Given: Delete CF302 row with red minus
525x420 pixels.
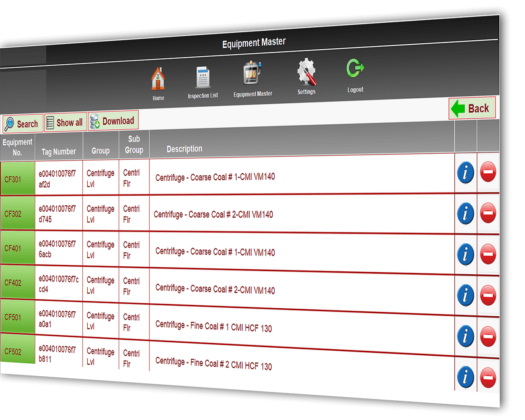Looking at the screenshot, I should point(488,213).
